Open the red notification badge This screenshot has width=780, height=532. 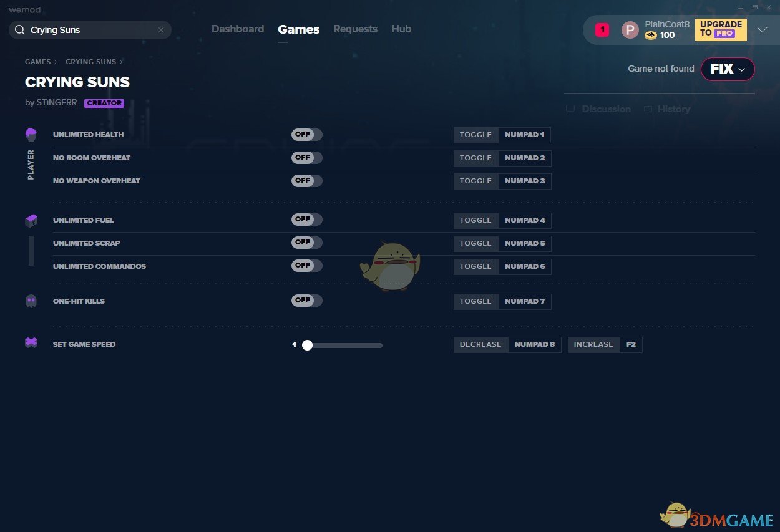point(602,29)
